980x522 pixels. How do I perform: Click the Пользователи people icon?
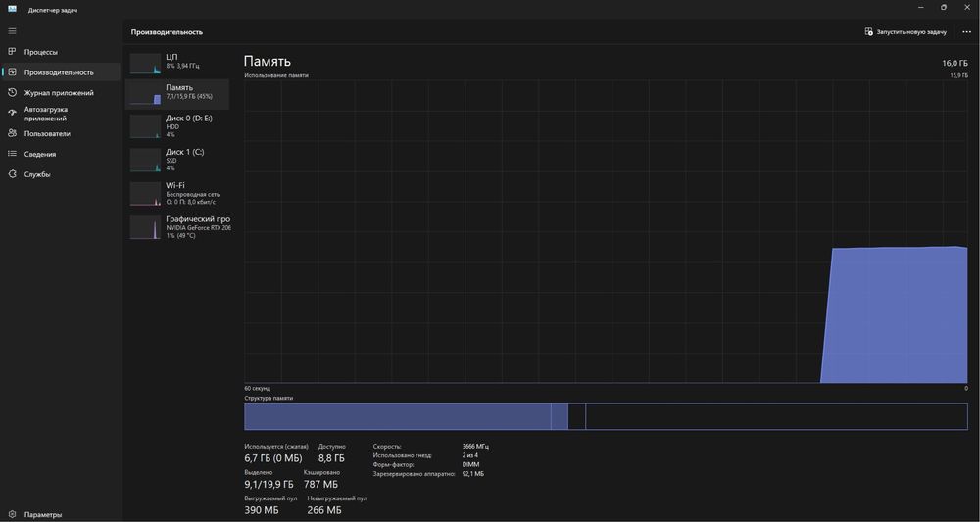point(12,133)
